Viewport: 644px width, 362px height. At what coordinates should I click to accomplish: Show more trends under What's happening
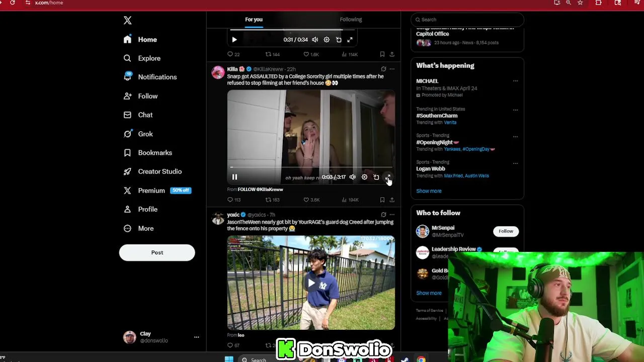(429, 191)
